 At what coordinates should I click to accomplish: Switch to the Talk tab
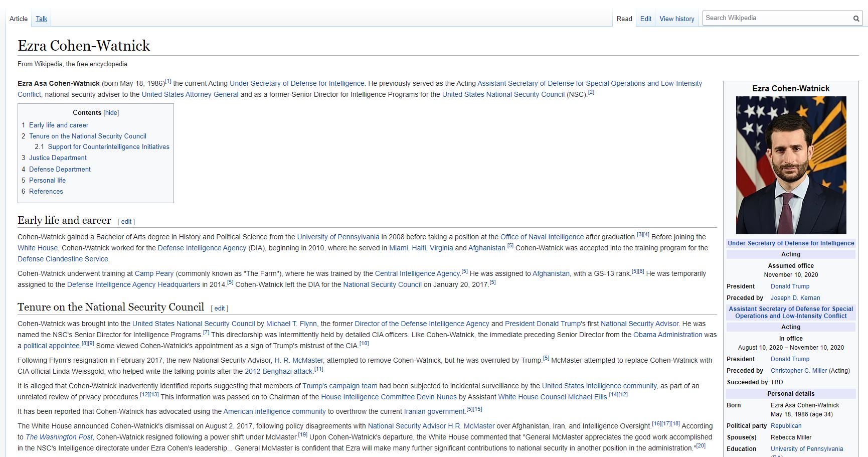click(x=41, y=19)
